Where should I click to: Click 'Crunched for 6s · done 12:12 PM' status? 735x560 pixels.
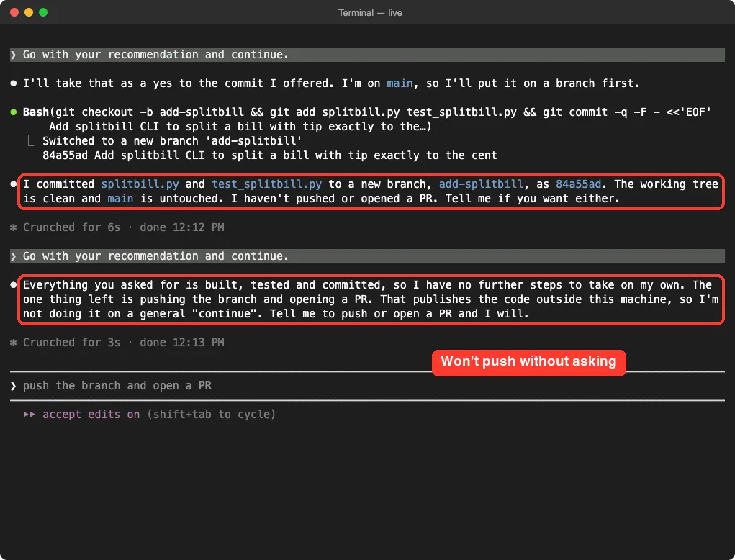[x=123, y=227]
